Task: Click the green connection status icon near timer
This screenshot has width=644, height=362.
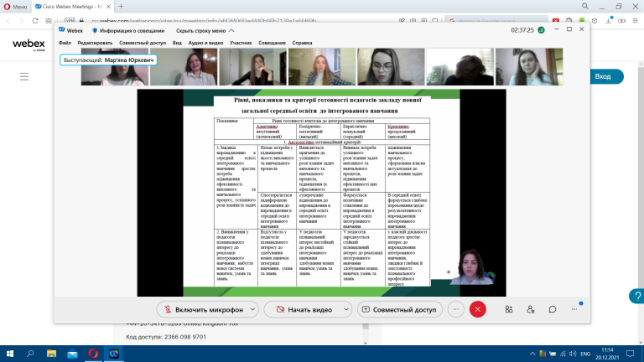Action: tap(542, 30)
